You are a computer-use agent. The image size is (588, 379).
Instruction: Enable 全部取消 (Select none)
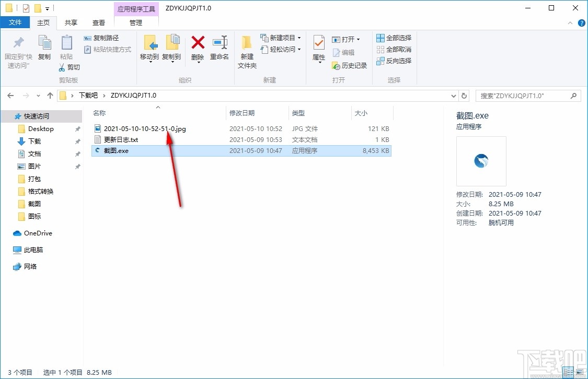coord(393,49)
